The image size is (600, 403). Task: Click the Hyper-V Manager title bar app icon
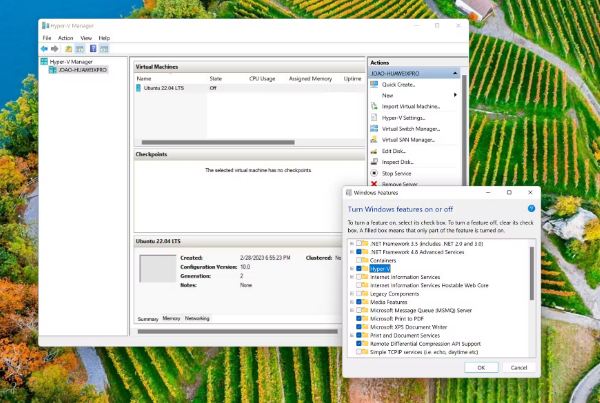pyautogui.click(x=46, y=26)
